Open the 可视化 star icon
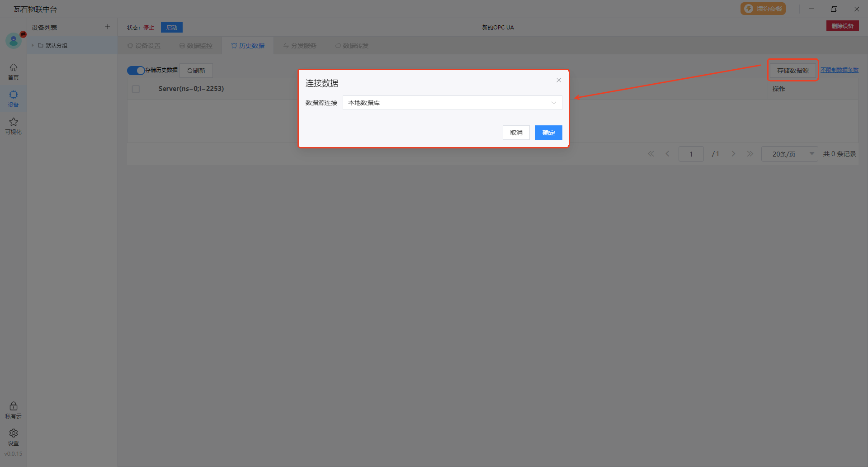Screen dimensions: 868x467 click(14, 125)
